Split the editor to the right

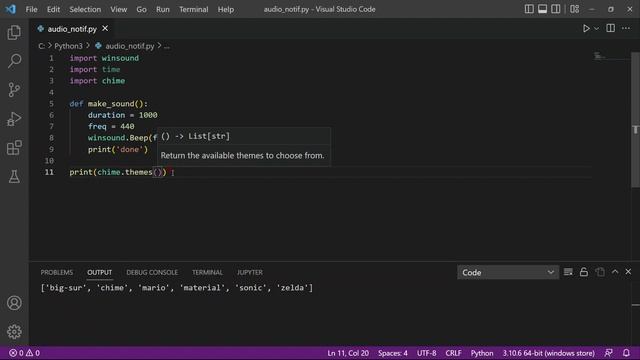611,28
